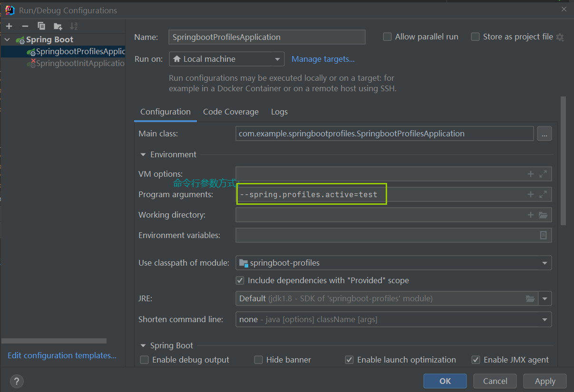Viewport: 574px width, 392px height.
Task: Open the Store as project file settings gear
Action: click(560, 37)
